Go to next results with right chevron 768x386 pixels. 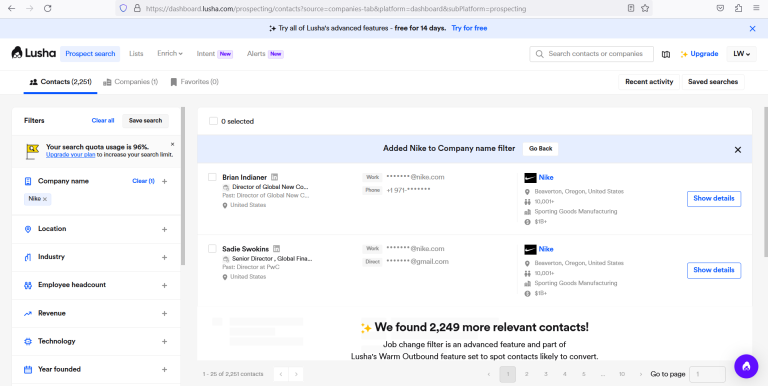point(296,374)
